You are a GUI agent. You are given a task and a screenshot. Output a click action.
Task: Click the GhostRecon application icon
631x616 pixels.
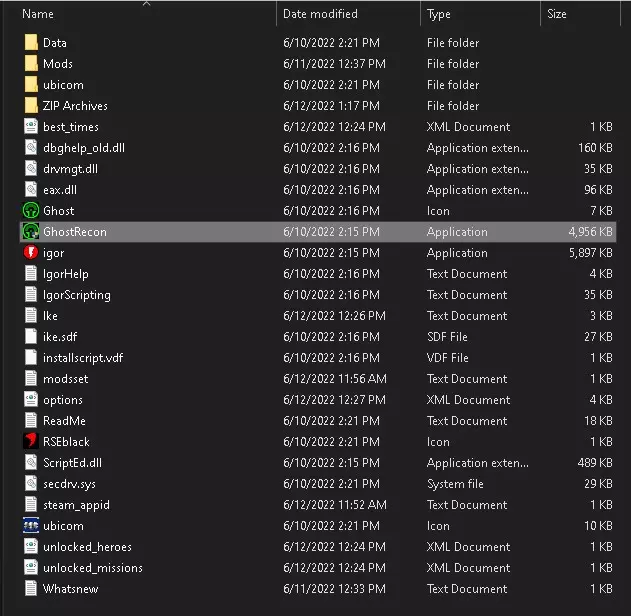[31, 232]
